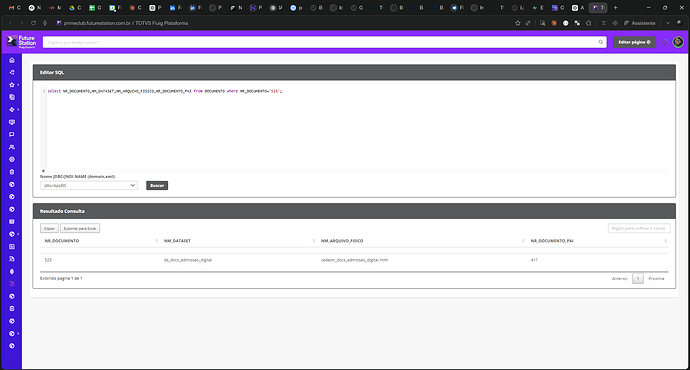Open browser dropdown chevron next to Assistente
Viewport: 690px width, 370px height.
coord(668,23)
